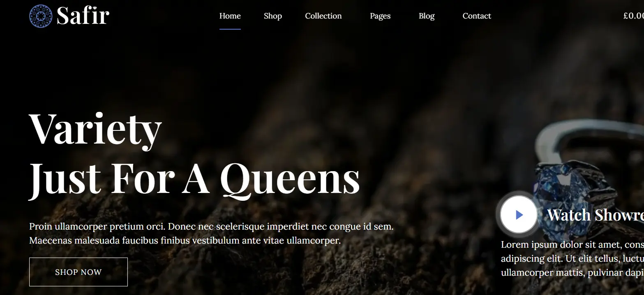Click the Safir brand name text

83,16
